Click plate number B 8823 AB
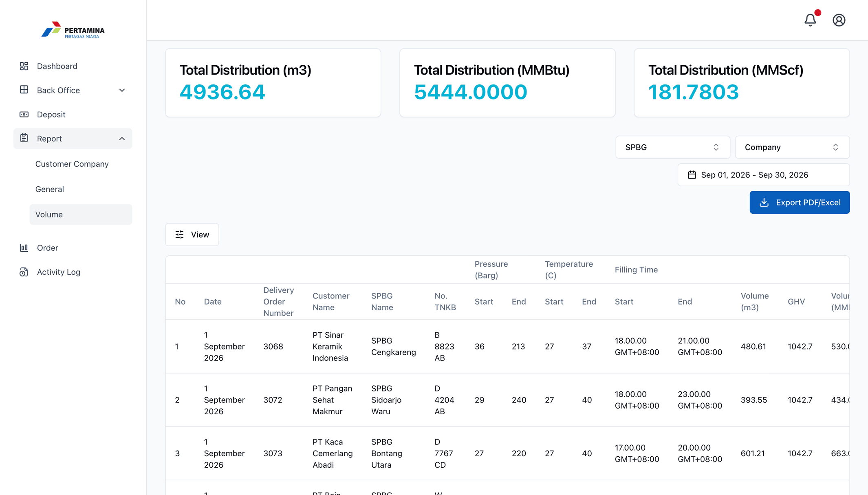This screenshot has height=495, width=868. click(444, 347)
